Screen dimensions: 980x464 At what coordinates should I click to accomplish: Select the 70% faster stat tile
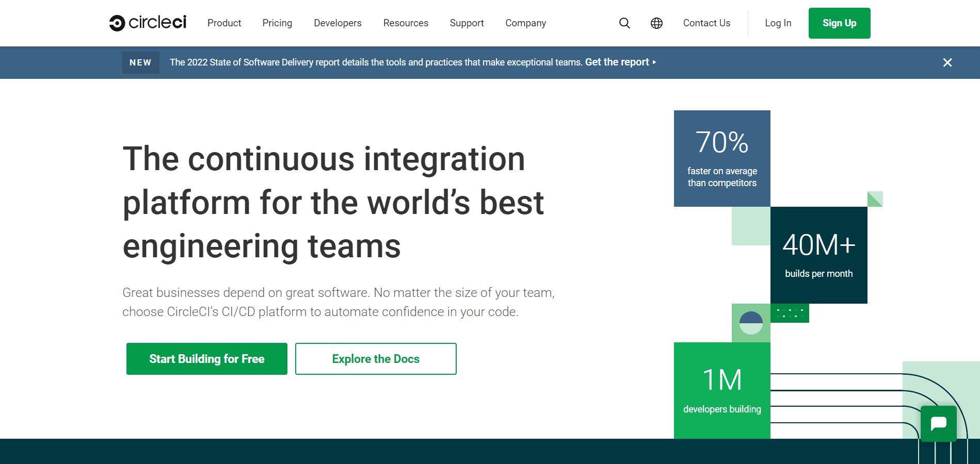tap(721, 157)
